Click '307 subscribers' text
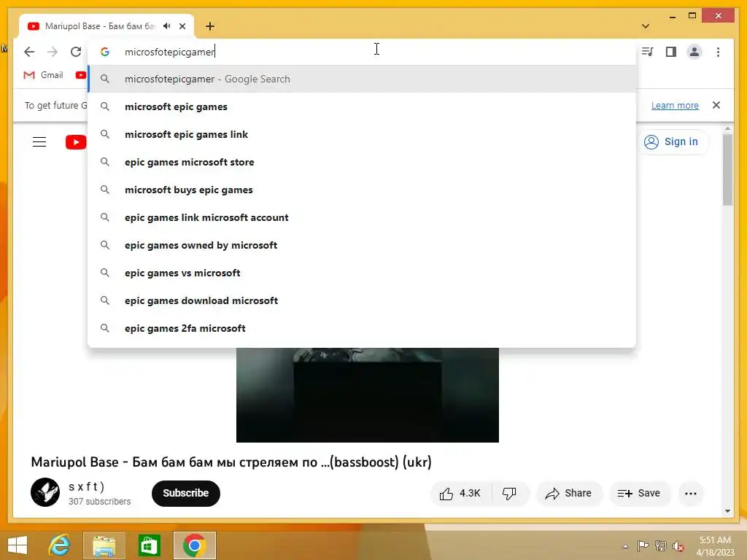Viewport: 747px width, 560px height. [x=99, y=502]
